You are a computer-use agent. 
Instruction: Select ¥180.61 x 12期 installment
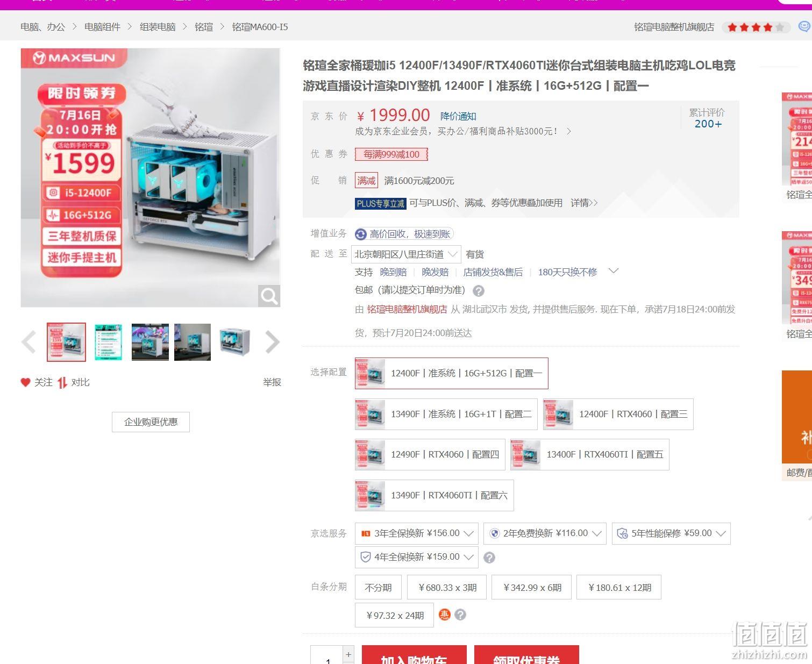(619, 587)
